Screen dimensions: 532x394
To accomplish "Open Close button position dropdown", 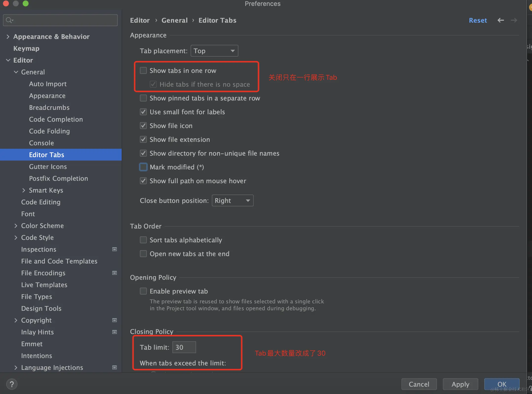I will 233,200.
